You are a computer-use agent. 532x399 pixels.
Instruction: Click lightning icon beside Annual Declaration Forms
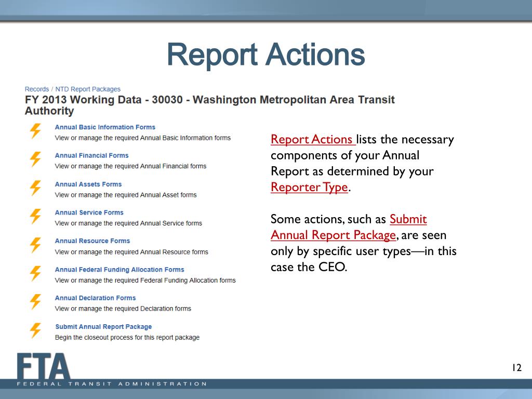(35, 302)
